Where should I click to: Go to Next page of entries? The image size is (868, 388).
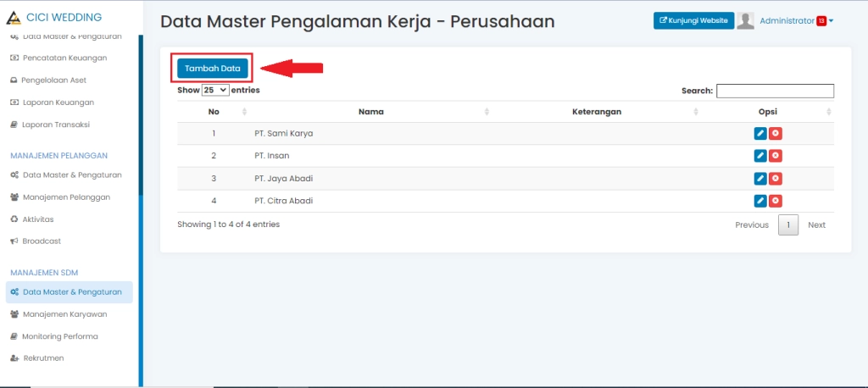816,224
